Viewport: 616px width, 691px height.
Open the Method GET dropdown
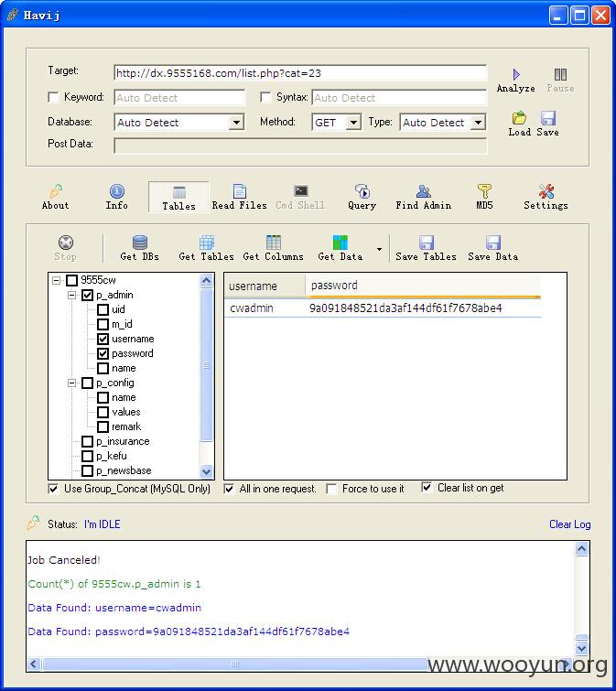[353, 122]
